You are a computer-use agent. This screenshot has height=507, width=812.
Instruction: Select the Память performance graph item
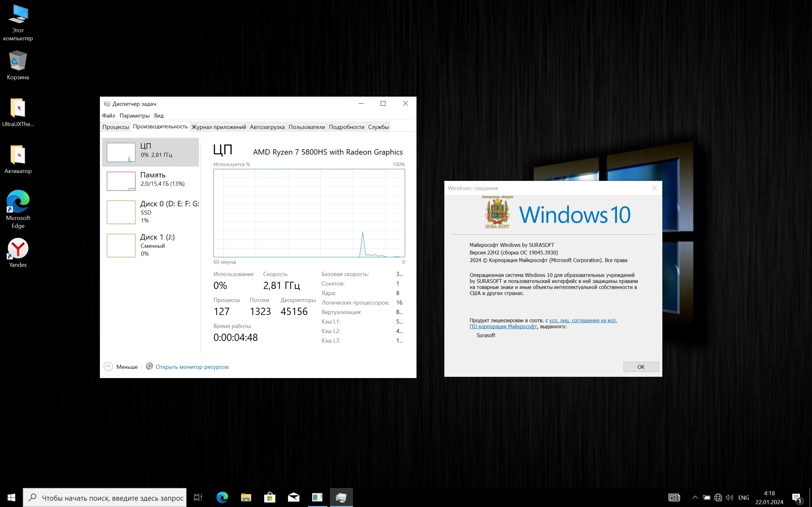[151, 181]
